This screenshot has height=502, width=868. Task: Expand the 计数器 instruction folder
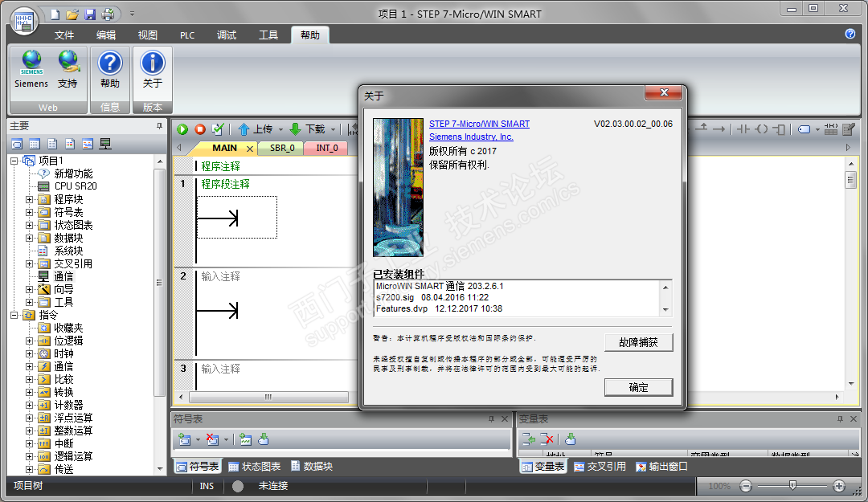[x=30, y=405]
